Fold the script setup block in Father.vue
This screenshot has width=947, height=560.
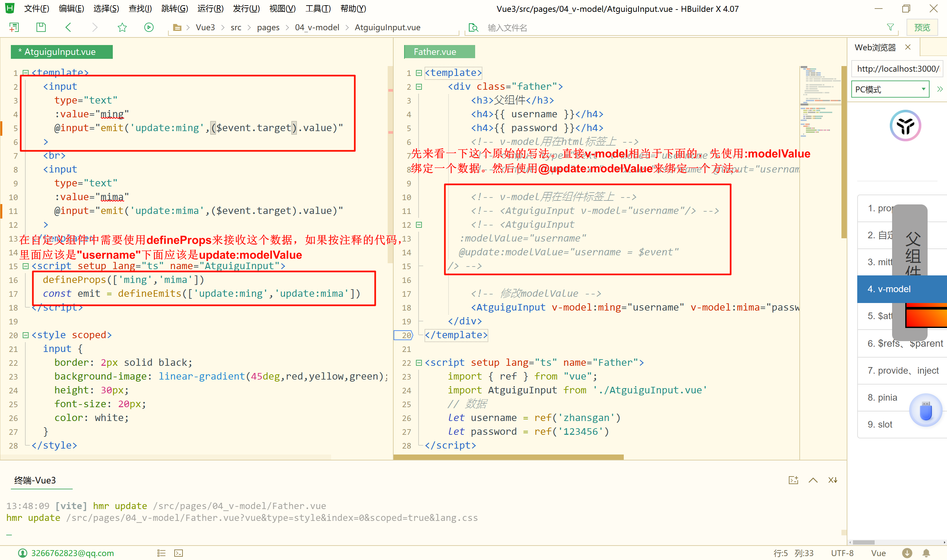(419, 362)
